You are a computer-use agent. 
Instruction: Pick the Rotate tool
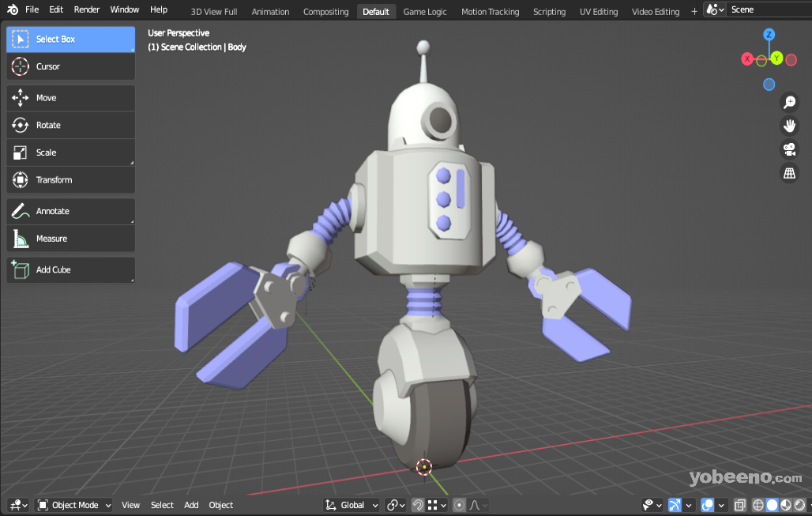pos(70,126)
